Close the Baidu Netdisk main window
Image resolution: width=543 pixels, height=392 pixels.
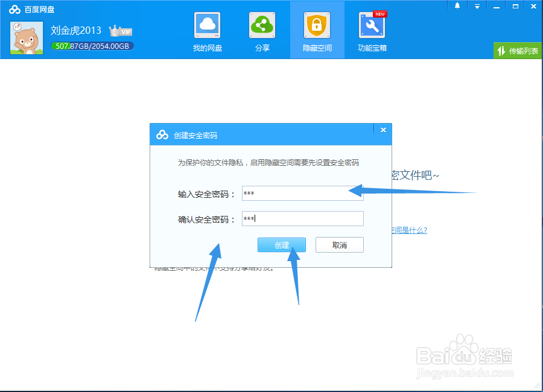coord(534,6)
